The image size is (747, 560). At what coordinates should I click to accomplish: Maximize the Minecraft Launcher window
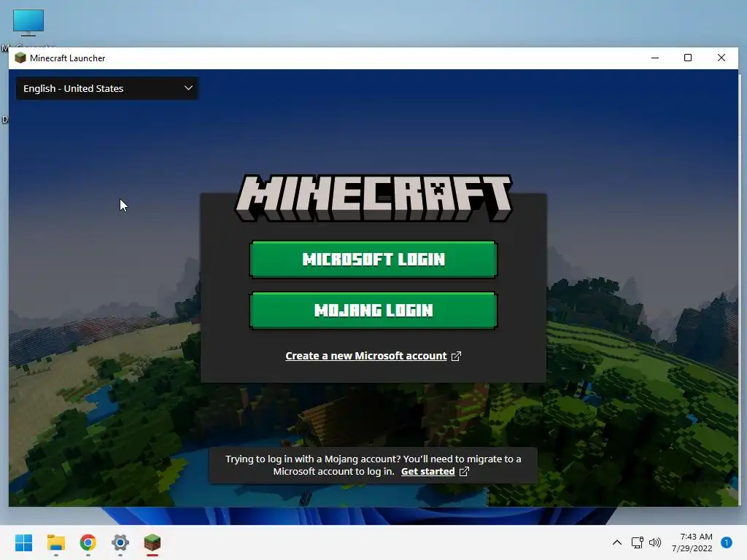point(688,58)
